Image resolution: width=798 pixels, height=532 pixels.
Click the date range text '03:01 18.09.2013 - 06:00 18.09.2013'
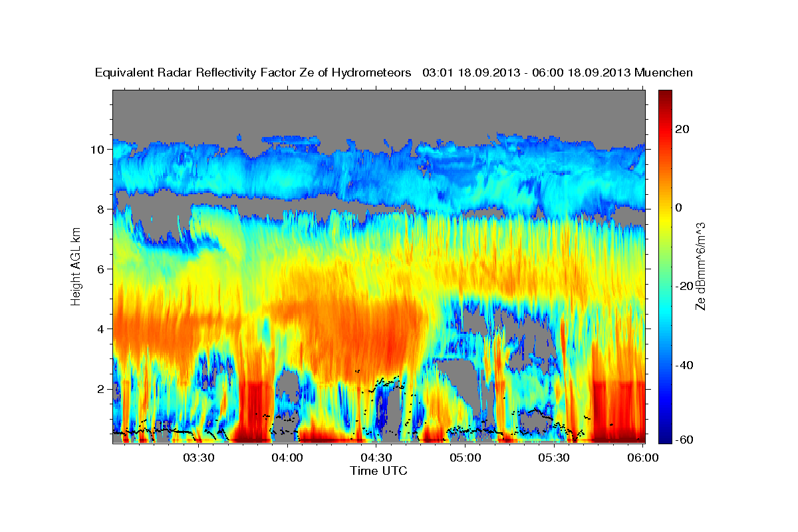[527, 73]
